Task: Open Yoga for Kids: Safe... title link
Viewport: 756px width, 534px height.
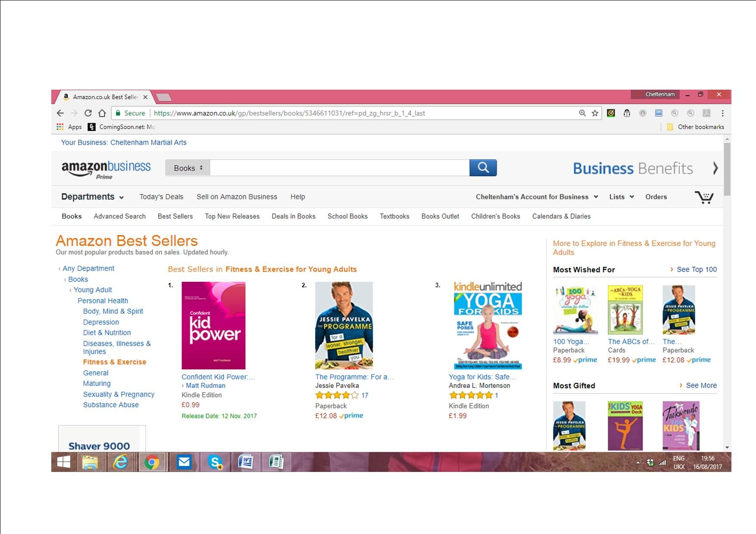Action: tap(482, 377)
